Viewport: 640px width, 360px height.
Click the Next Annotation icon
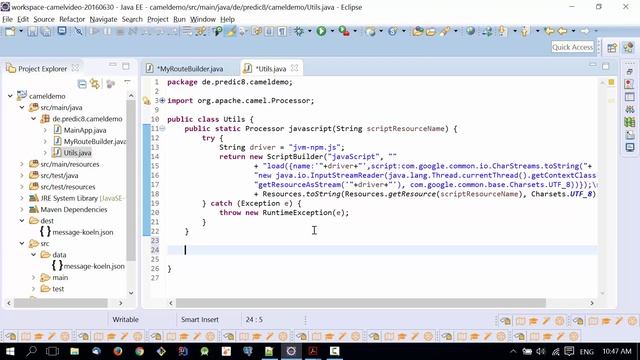tap(502, 31)
